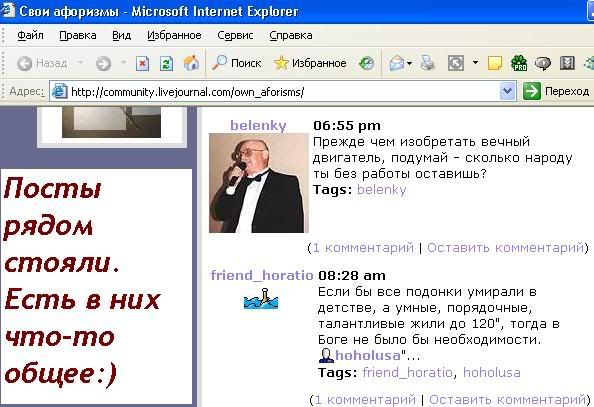Open friend_horatio lighthouse userpic

[x=261, y=298]
